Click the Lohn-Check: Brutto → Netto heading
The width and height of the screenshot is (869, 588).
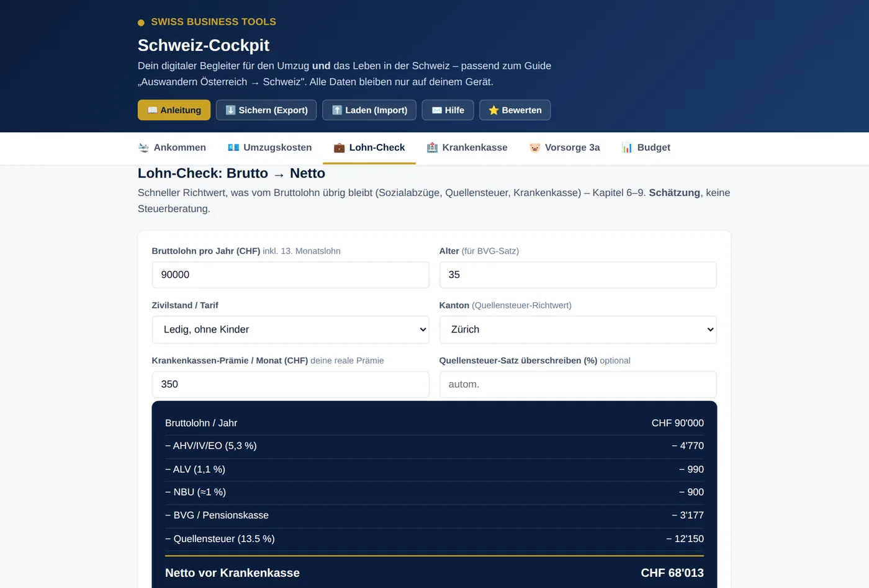(x=232, y=174)
